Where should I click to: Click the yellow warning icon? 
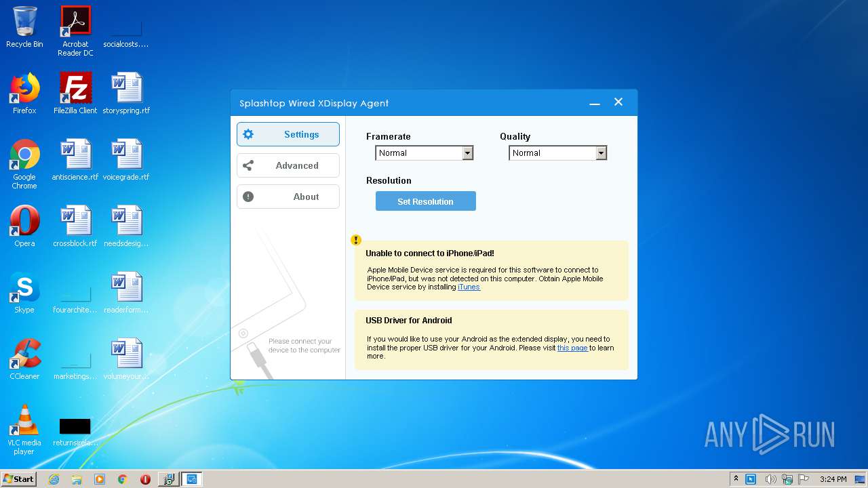pos(356,240)
